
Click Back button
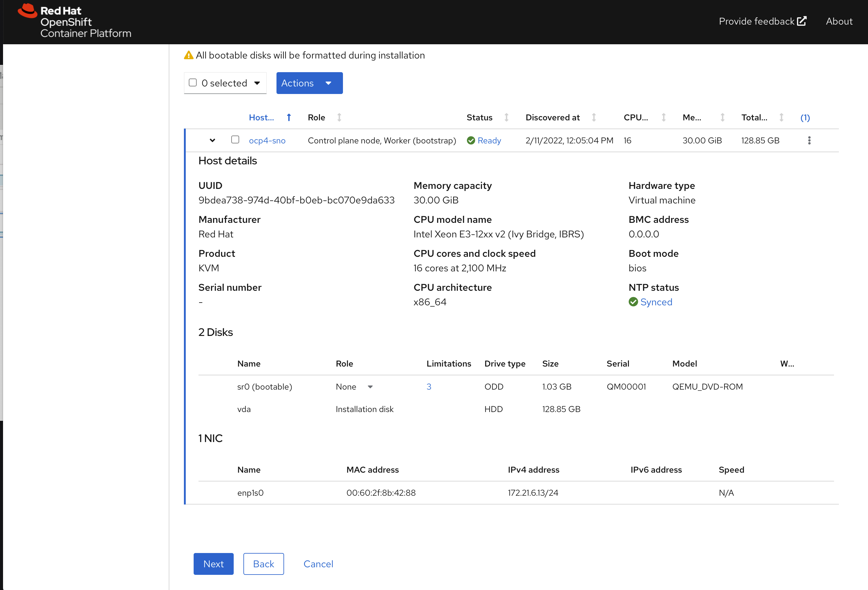point(263,564)
